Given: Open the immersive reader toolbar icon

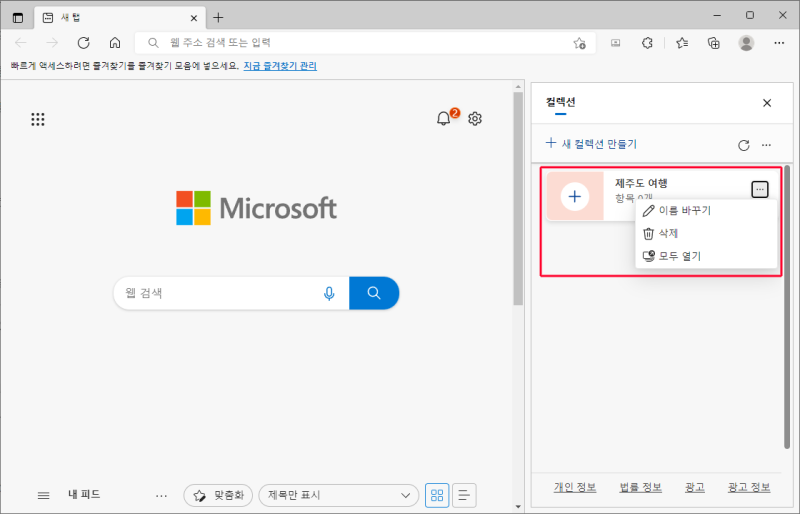Looking at the screenshot, I should click(x=616, y=43).
